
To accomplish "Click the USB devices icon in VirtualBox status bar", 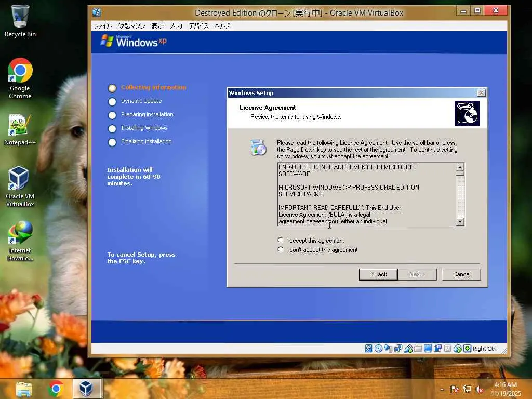I will [x=408, y=349].
